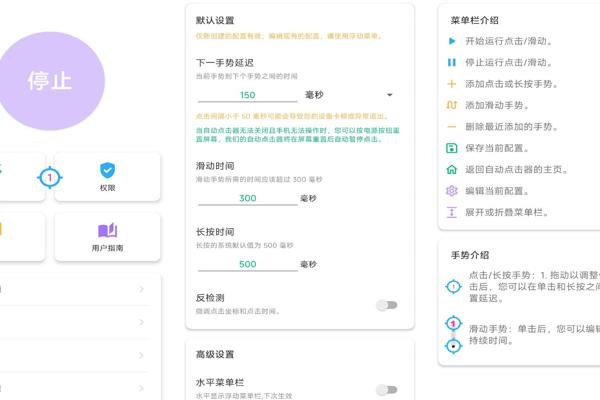The height and width of the screenshot is (400, 600).
Task: Toggle the 反检测 anti-detection switch
Action: [x=387, y=305]
